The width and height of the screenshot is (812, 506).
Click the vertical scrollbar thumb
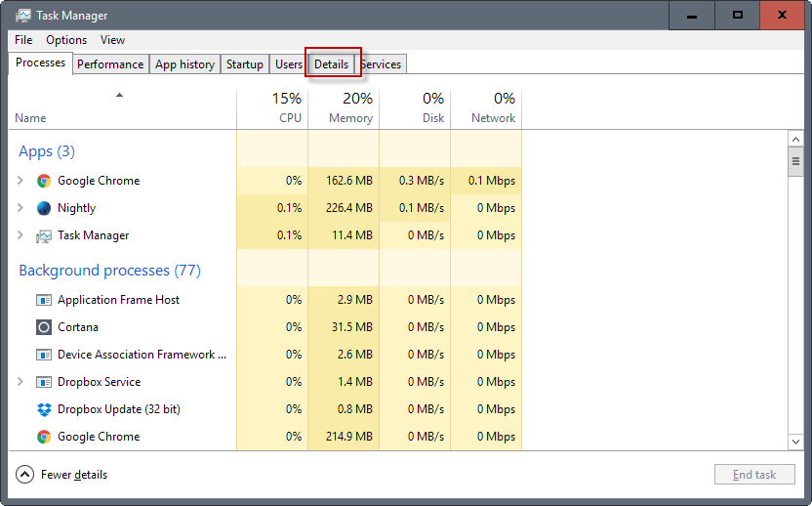click(796, 162)
